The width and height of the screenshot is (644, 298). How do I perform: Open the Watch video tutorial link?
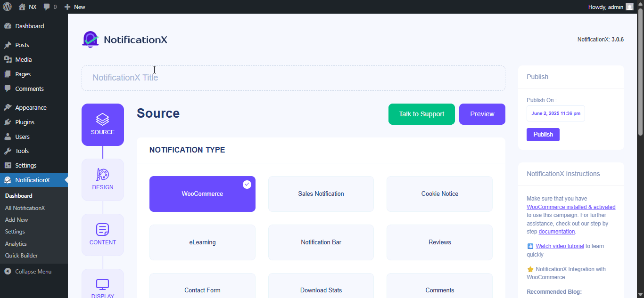(x=560, y=246)
